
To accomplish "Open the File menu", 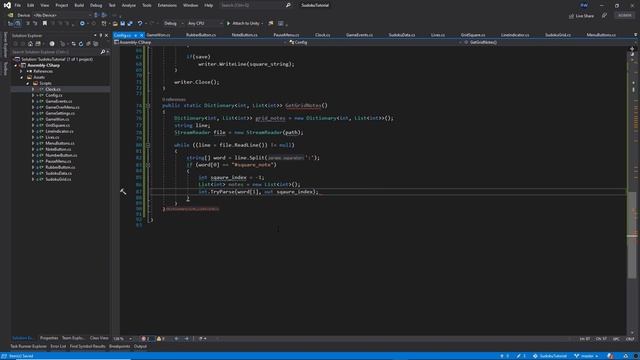I will [x=18, y=5].
